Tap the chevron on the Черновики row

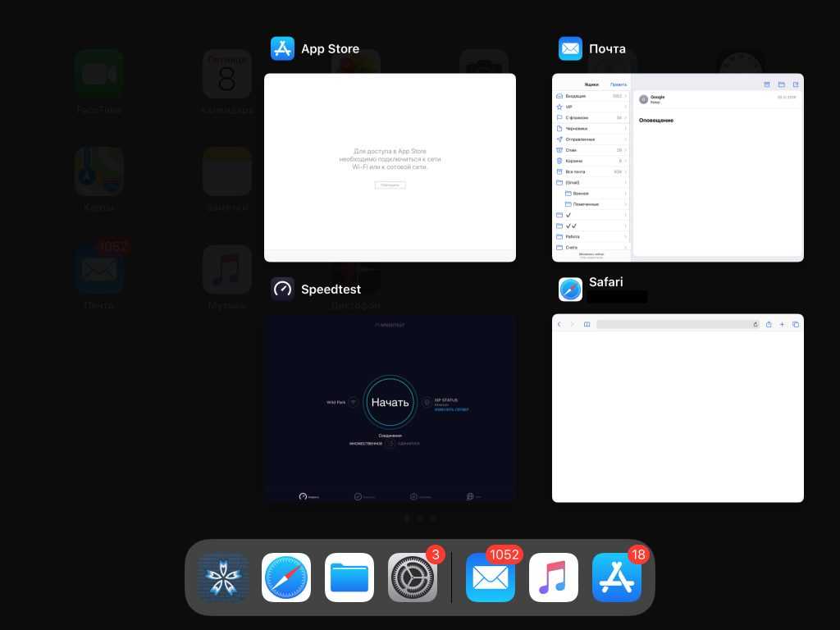click(626, 129)
